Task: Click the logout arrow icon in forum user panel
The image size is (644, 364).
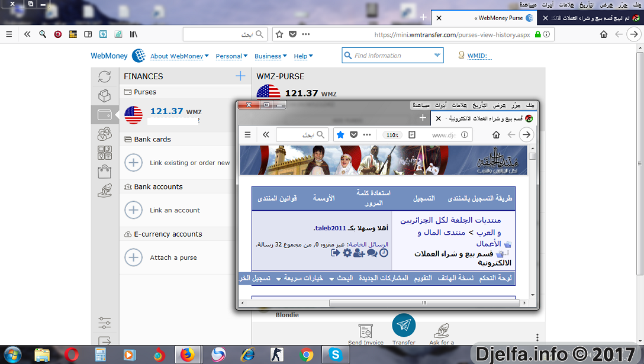Action: 336,253
